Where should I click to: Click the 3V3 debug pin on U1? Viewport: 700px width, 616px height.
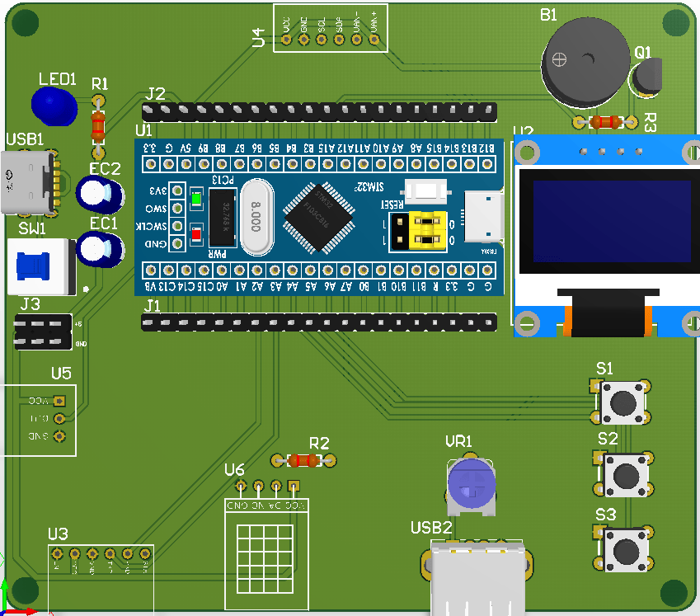177,190
